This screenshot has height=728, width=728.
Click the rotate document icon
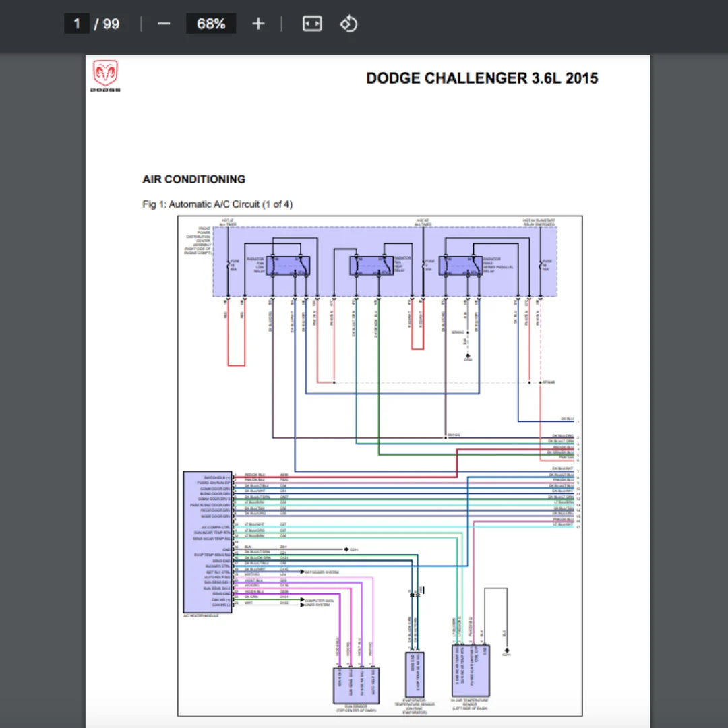tap(348, 24)
